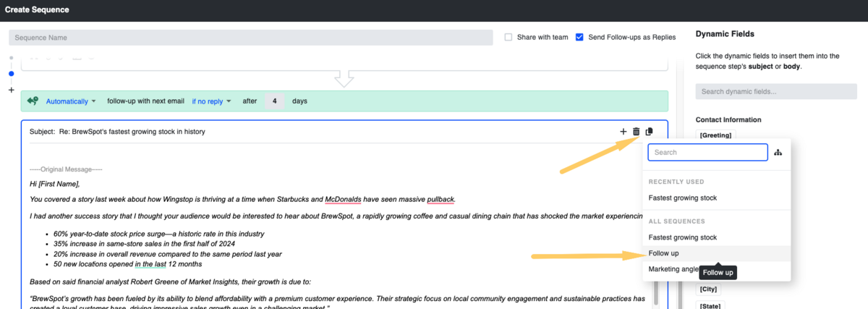Delete this step with the trash icon
The width and height of the screenshot is (868, 309).
click(x=637, y=132)
